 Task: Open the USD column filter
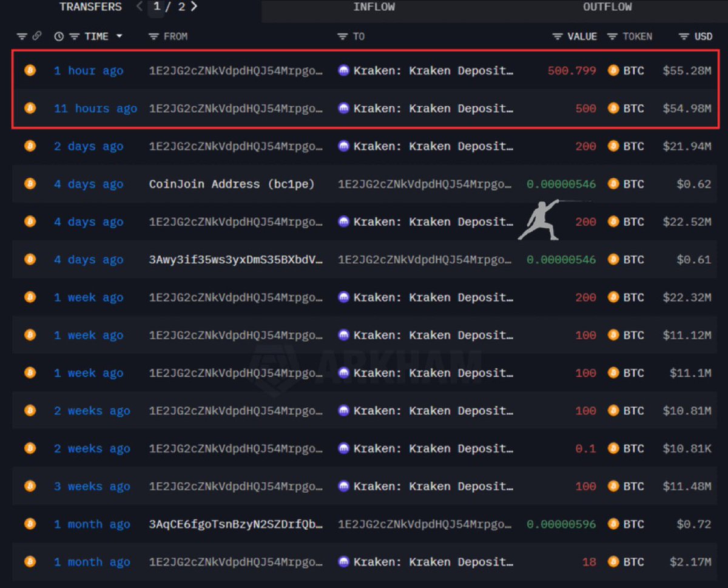[684, 36]
